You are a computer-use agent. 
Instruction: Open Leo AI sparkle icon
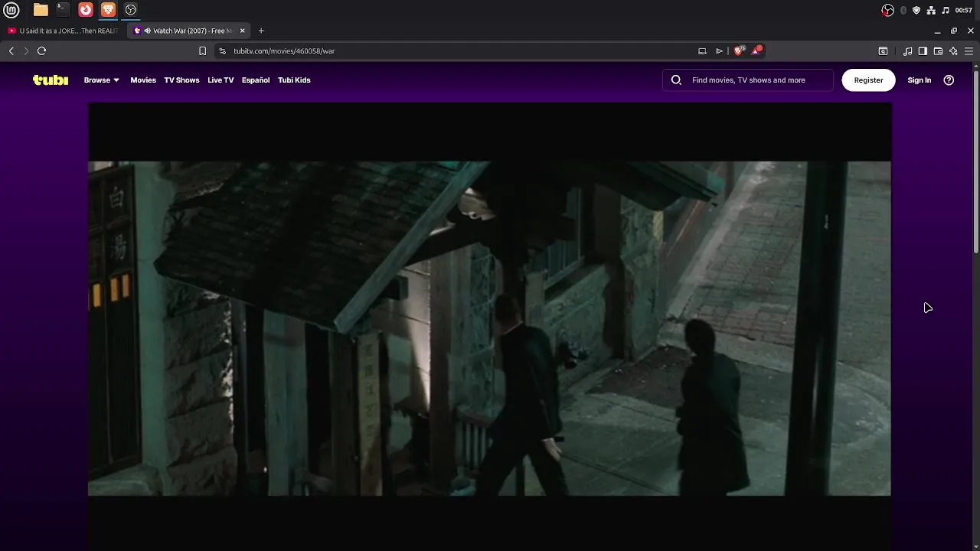pos(953,51)
